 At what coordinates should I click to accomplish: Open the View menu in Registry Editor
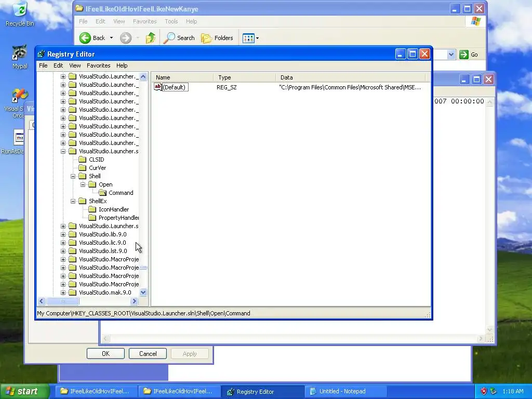(75, 65)
